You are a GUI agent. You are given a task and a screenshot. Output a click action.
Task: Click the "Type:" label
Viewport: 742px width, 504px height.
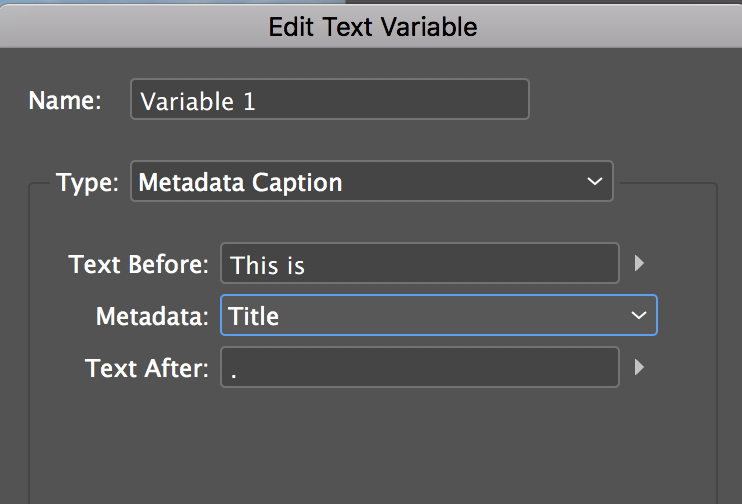[x=88, y=183]
